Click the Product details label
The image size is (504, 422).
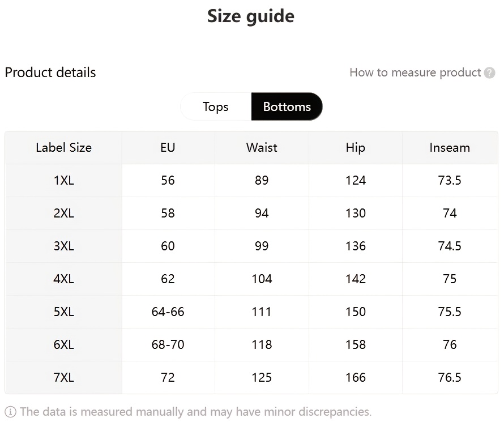coord(50,73)
